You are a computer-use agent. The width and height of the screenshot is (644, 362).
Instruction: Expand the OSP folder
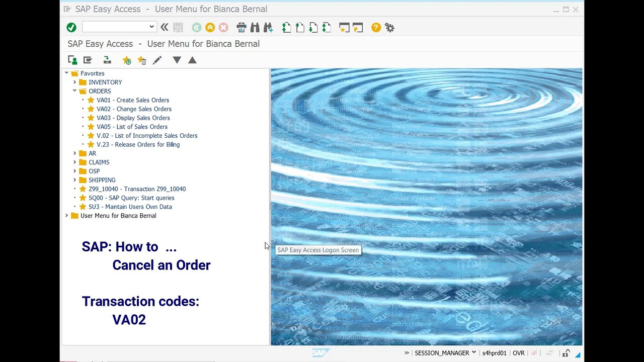click(x=74, y=171)
